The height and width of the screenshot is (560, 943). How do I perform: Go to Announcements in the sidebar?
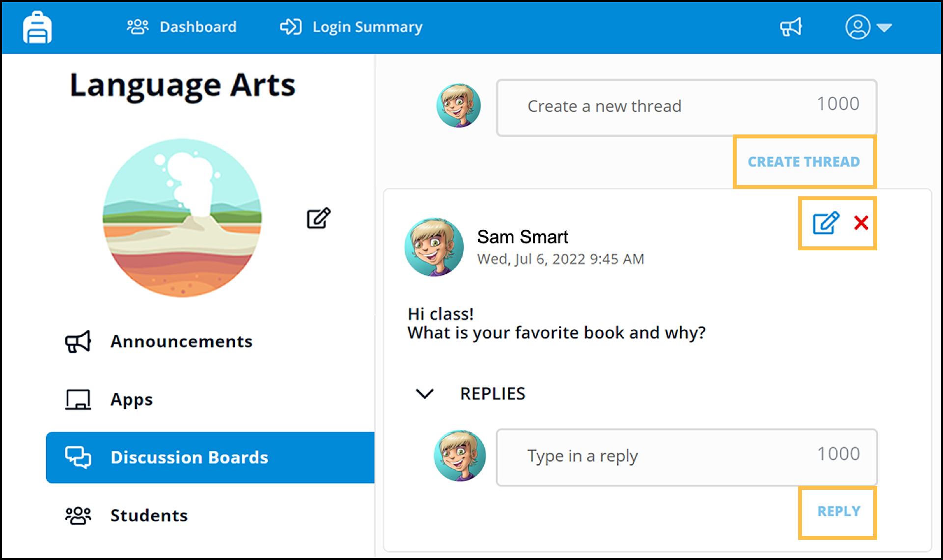point(159,342)
